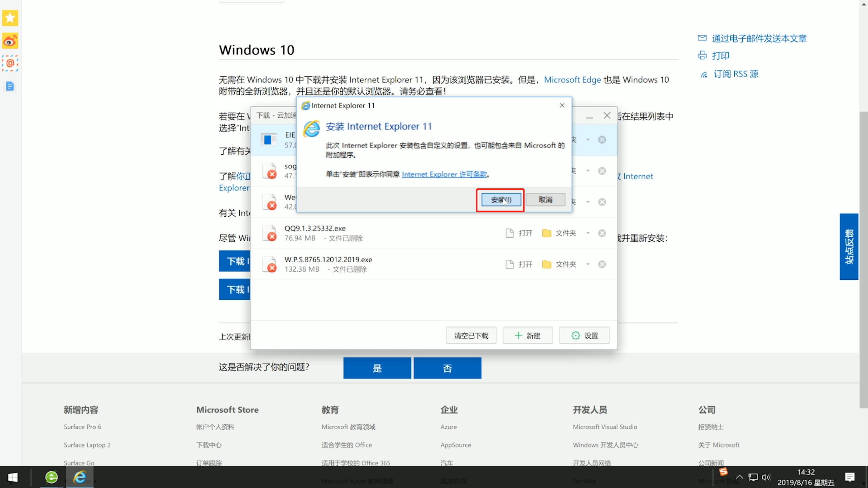Click the RSS feed icon
The image size is (868, 488).
coord(704,74)
